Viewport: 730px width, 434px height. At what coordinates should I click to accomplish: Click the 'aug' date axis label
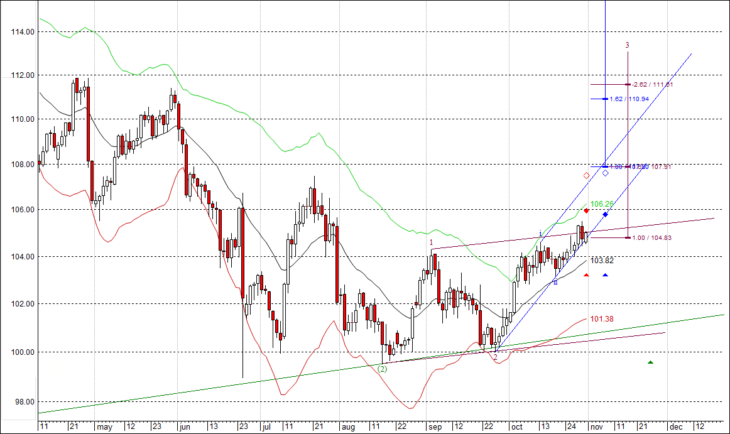click(348, 427)
